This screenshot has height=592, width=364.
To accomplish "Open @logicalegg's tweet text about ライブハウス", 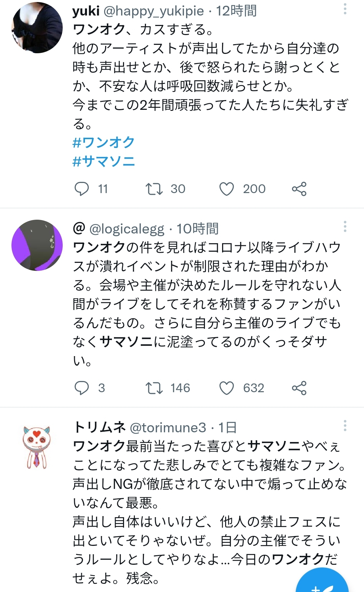I will click(207, 304).
